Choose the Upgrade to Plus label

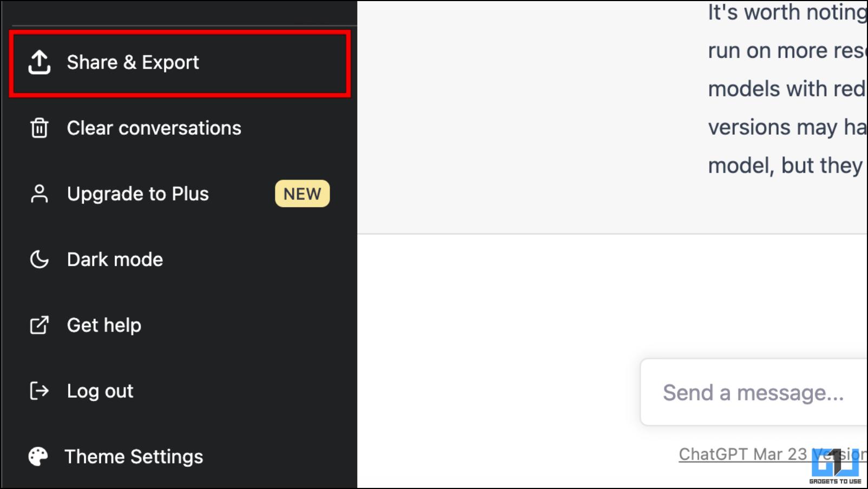point(138,194)
